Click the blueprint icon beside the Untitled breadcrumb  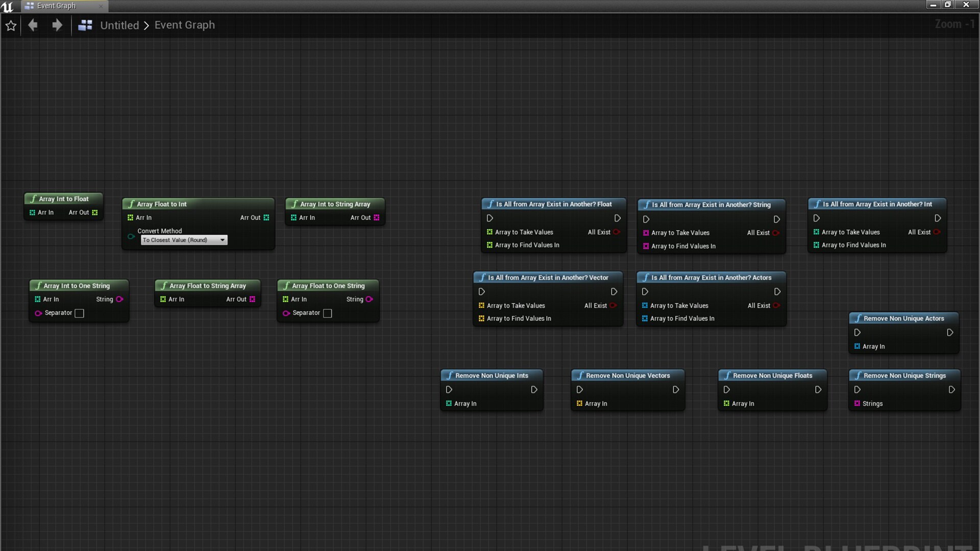tap(85, 24)
